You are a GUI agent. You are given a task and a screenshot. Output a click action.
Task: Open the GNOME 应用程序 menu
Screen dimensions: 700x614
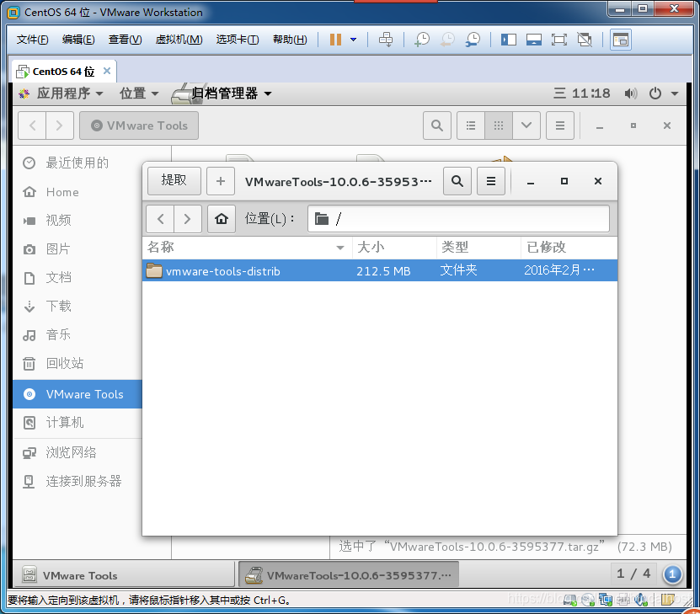coord(61,93)
